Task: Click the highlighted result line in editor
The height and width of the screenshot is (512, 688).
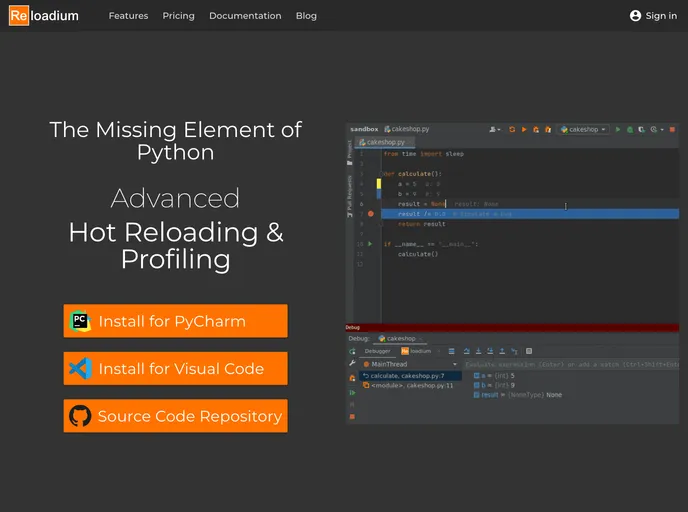Action: point(530,214)
